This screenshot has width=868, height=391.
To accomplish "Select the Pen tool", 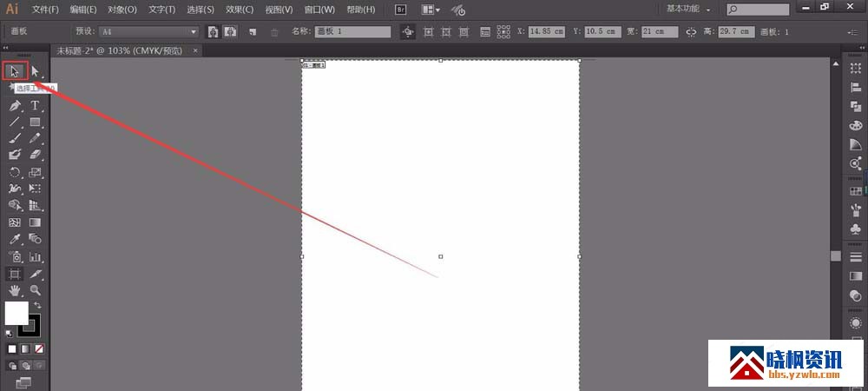I will [15, 106].
